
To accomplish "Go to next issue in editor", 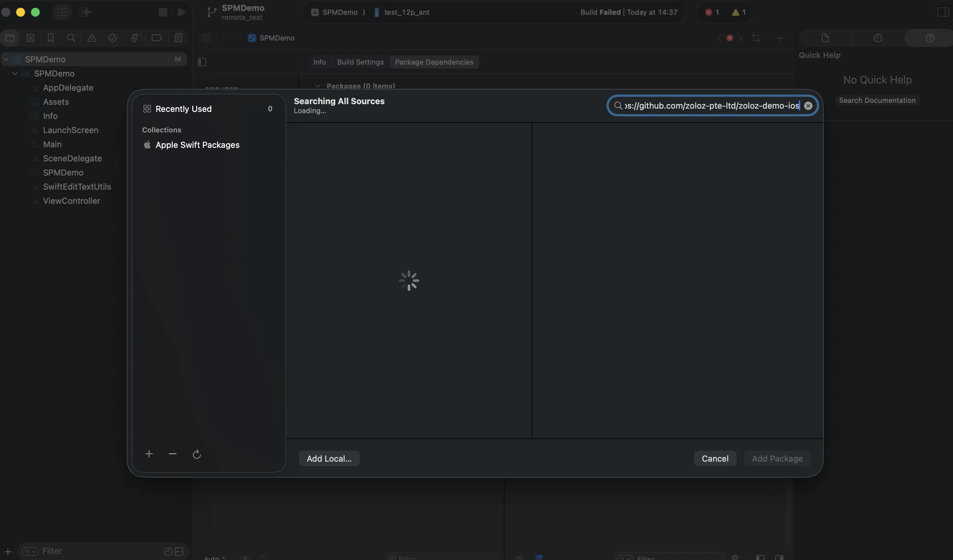I will 740,38.
